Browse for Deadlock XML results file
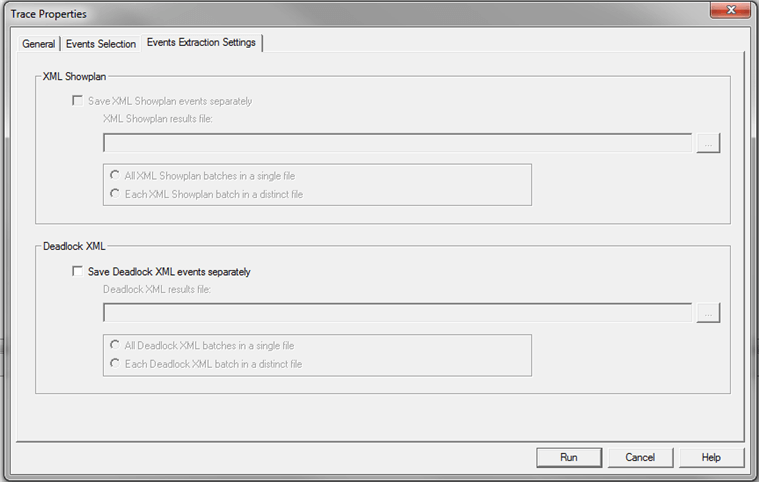 [708, 313]
